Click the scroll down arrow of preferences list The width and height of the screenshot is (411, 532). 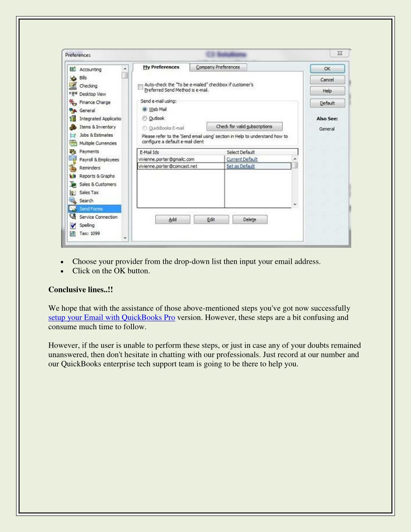125,238
